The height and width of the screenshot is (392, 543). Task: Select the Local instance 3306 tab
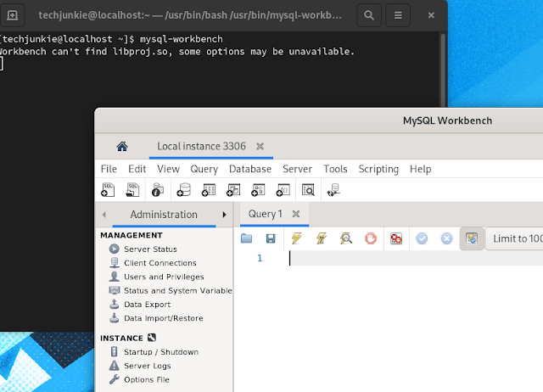coord(202,146)
